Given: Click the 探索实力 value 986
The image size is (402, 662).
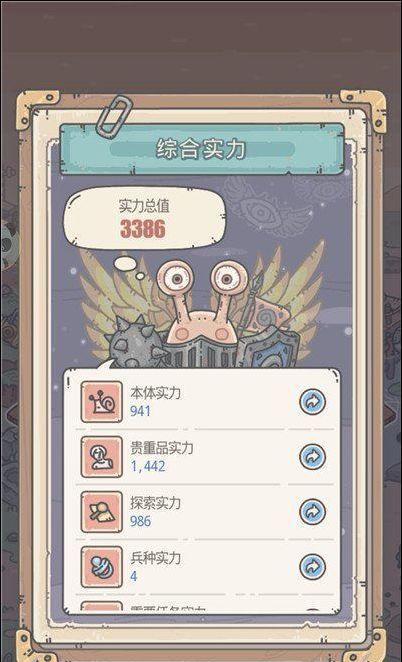Looking at the screenshot, I should pos(141,521).
